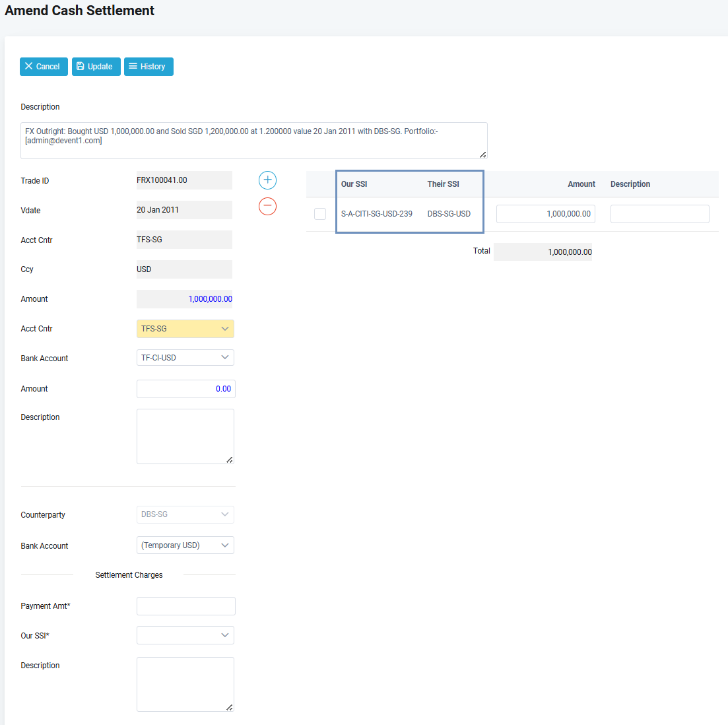The height and width of the screenshot is (725, 728).
Task: Click the Their SSI column header
Action: click(443, 184)
